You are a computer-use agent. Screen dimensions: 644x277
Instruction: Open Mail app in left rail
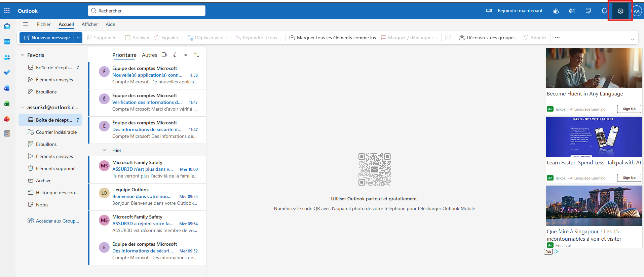tap(7, 26)
